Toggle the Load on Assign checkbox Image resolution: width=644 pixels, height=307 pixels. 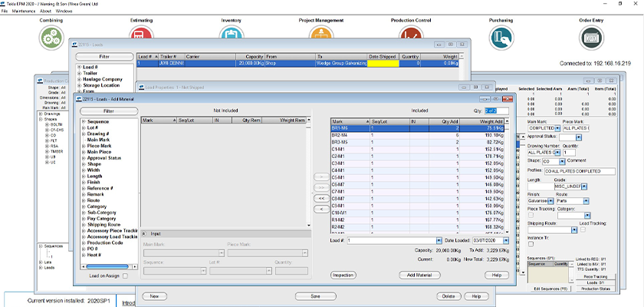click(125, 275)
